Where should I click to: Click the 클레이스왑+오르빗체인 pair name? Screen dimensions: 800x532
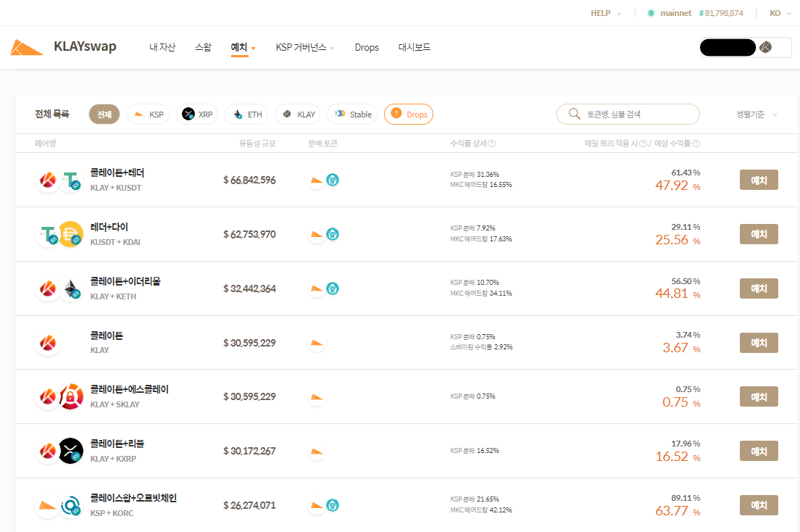(x=133, y=498)
